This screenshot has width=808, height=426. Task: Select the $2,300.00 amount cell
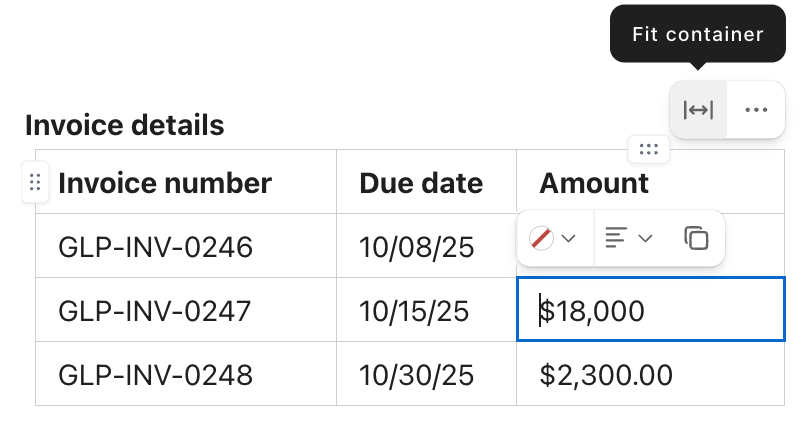606,375
